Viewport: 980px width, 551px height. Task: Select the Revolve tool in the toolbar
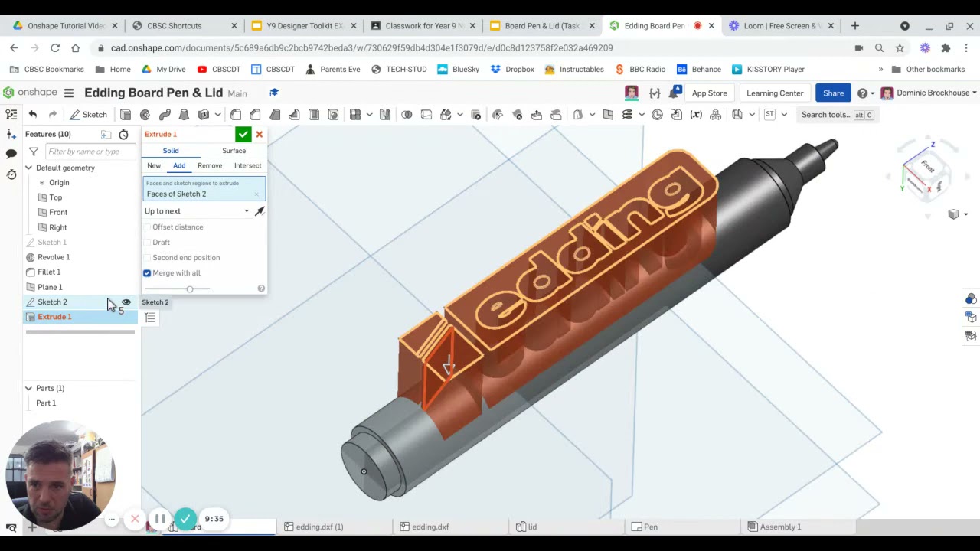tap(145, 115)
